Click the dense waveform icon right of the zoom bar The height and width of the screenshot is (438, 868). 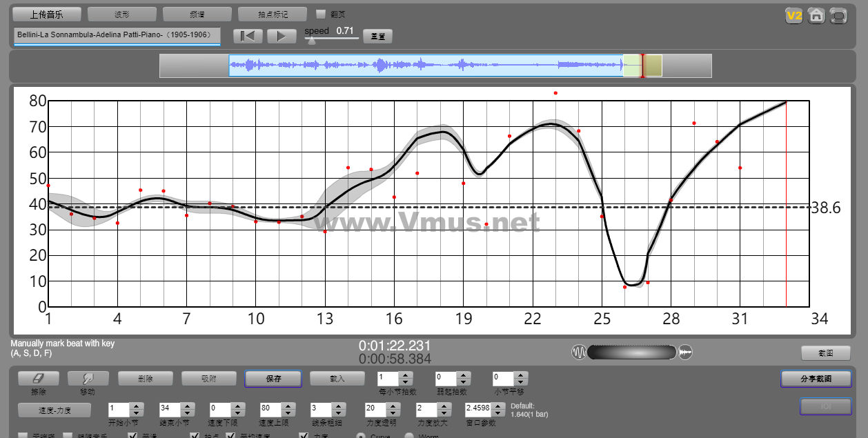(685, 352)
